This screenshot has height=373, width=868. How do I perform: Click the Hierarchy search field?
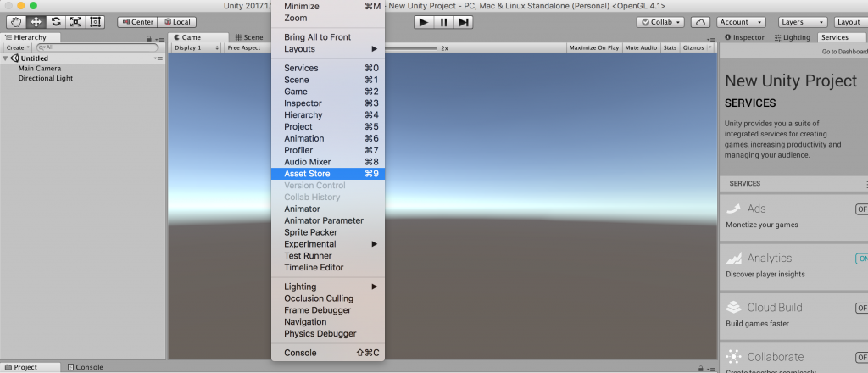pos(97,48)
